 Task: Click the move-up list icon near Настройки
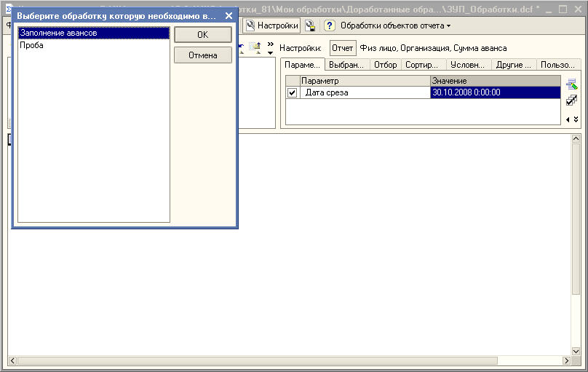tap(255, 48)
